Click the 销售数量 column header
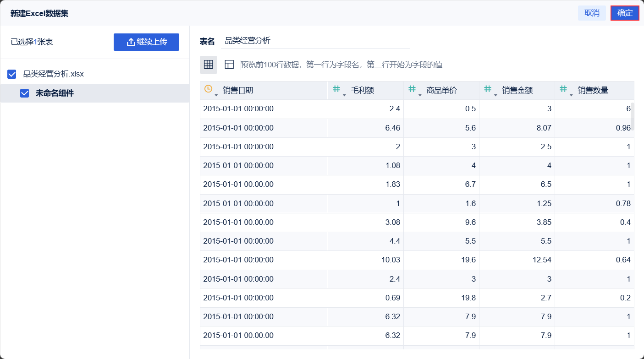This screenshot has width=644, height=359. pyautogui.click(x=593, y=91)
